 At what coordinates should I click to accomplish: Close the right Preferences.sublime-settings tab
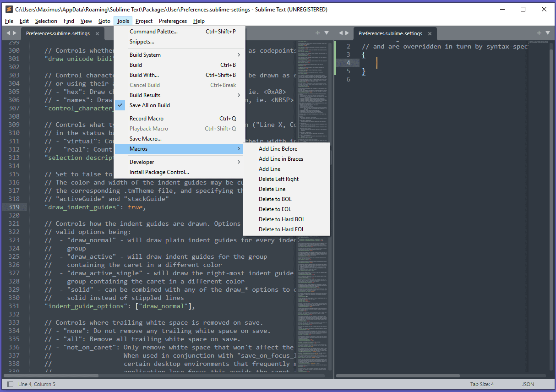pyautogui.click(x=430, y=33)
